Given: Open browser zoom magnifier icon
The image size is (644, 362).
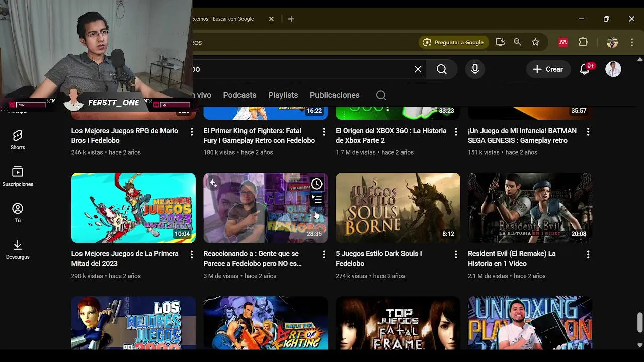Looking at the screenshot, I should click(517, 42).
